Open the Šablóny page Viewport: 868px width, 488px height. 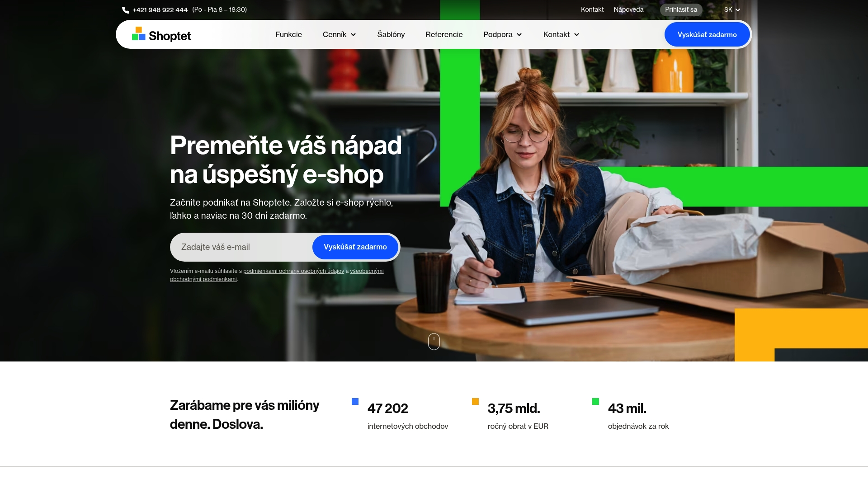[391, 34]
